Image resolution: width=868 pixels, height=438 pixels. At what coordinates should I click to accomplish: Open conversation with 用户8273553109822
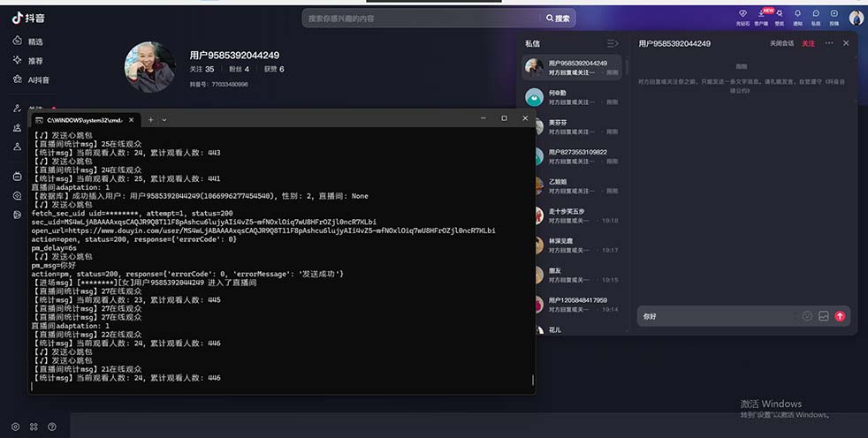[576, 157]
